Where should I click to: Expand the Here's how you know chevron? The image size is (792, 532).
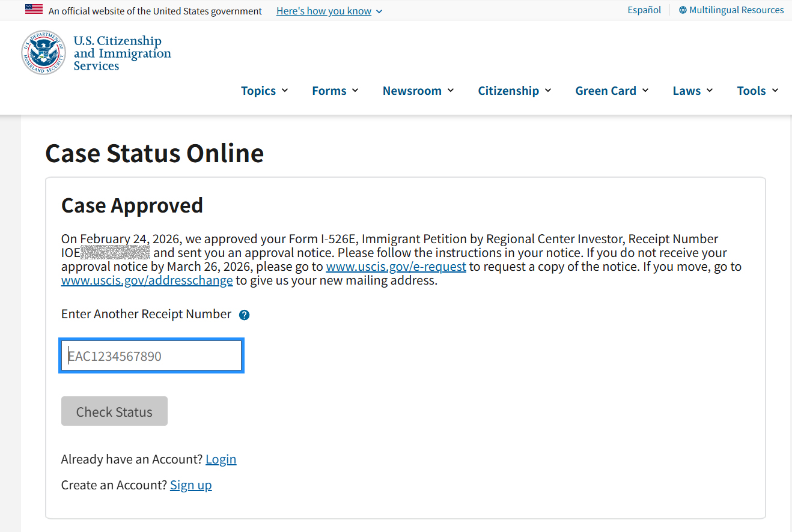tap(379, 11)
